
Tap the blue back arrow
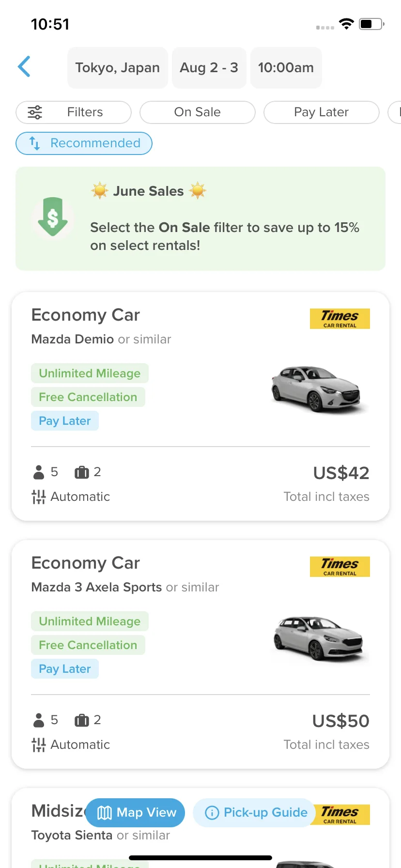(x=24, y=67)
